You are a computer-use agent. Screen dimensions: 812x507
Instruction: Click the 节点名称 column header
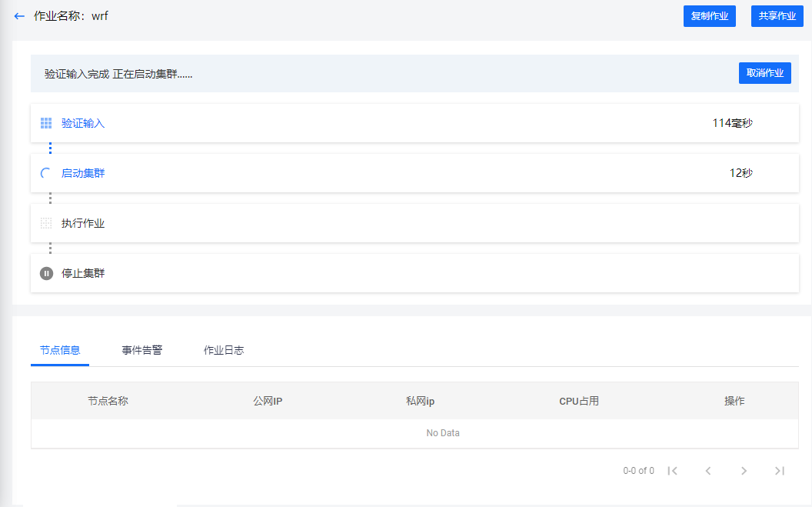point(108,401)
